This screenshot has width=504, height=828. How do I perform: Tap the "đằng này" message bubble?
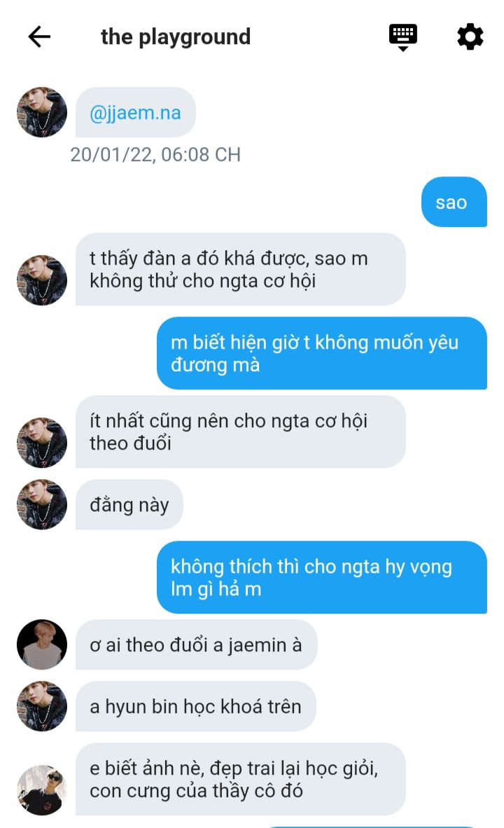(129, 504)
